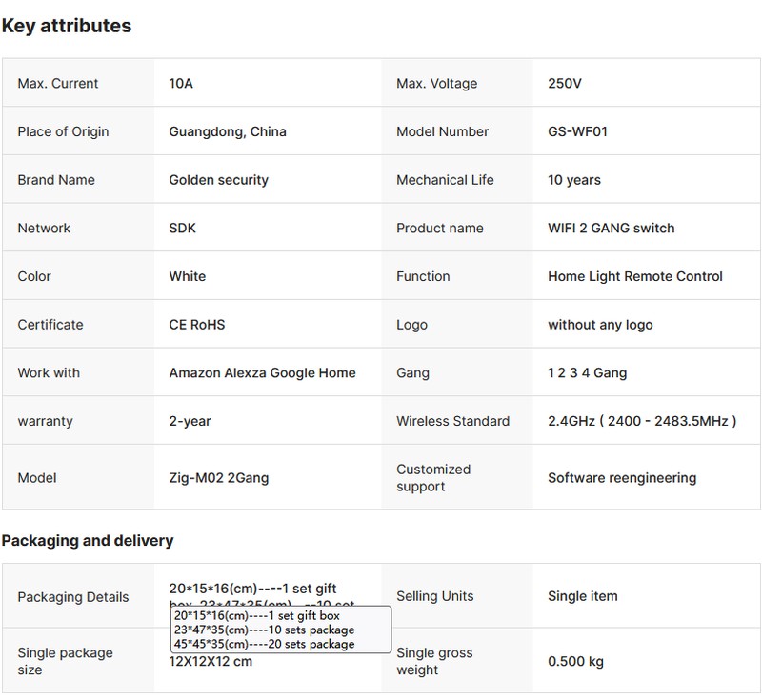Select the Amazon Alexza Google Home value

(x=262, y=373)
